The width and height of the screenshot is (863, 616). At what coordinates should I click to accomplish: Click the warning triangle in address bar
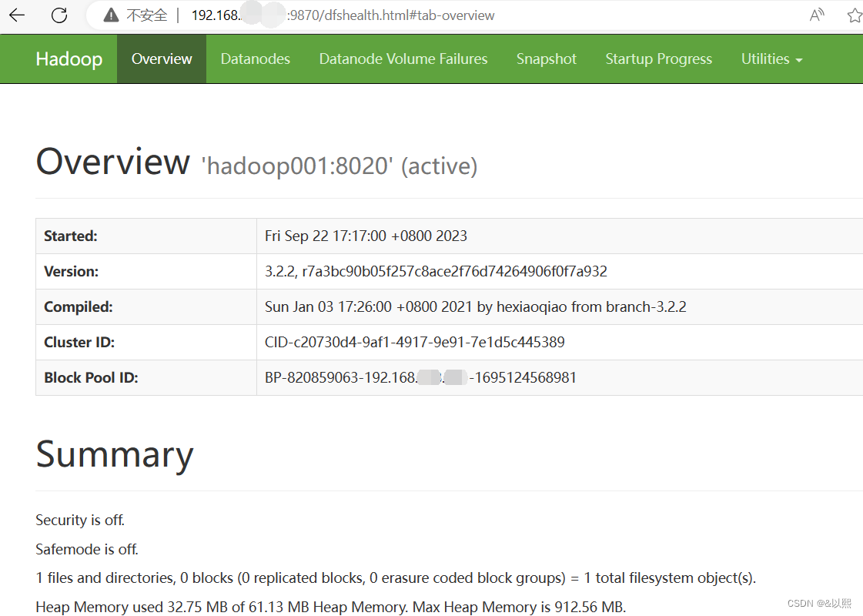point(112,14)
